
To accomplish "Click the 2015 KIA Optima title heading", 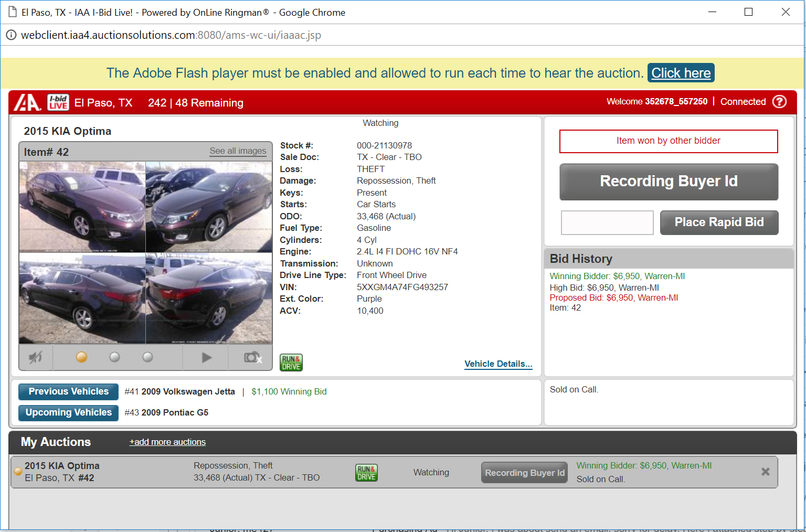I will coord(68,131).
